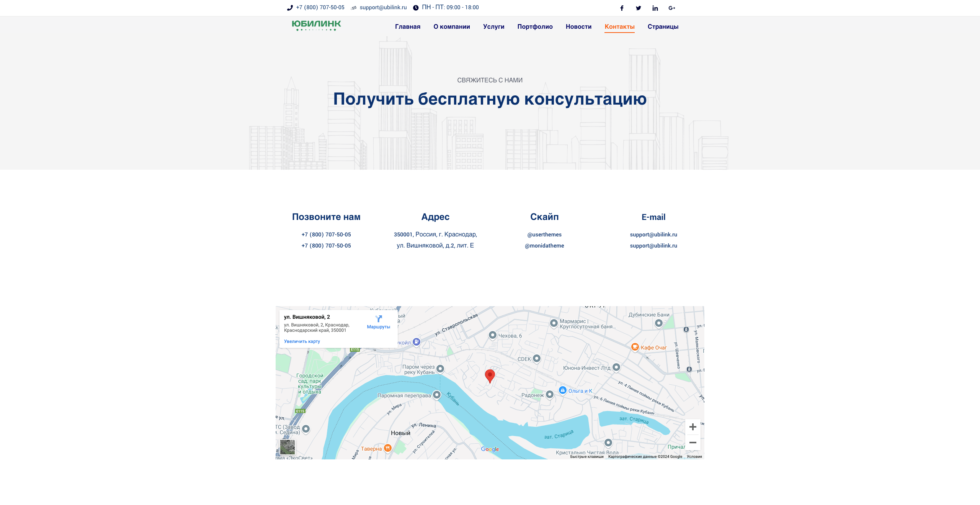Click the Увеличить карту link

coord(302,341)
